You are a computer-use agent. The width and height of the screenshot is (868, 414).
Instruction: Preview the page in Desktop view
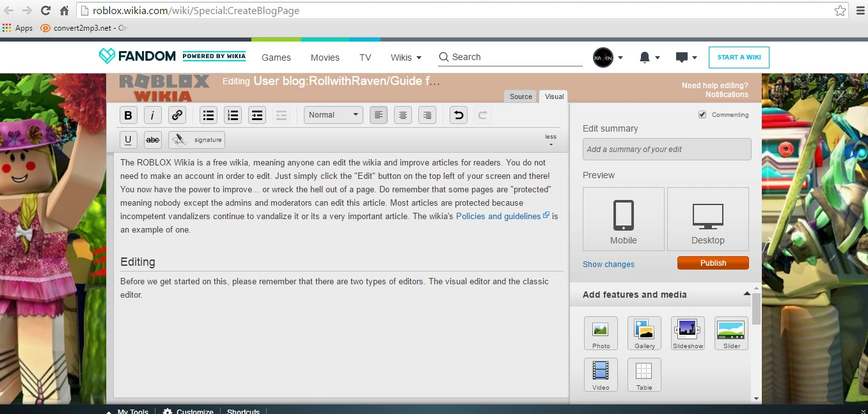708,219
